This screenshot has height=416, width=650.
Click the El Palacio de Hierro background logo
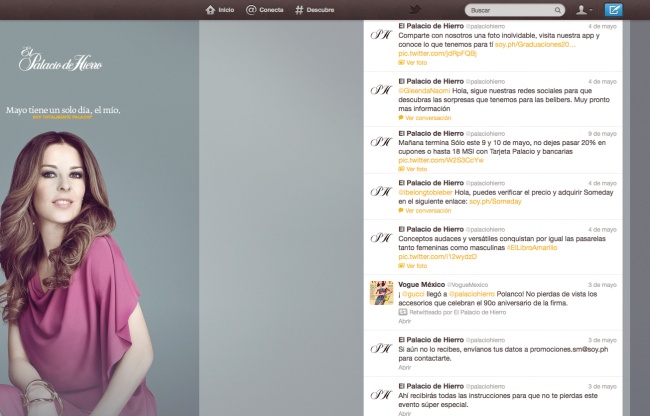[x=60, y=62]
